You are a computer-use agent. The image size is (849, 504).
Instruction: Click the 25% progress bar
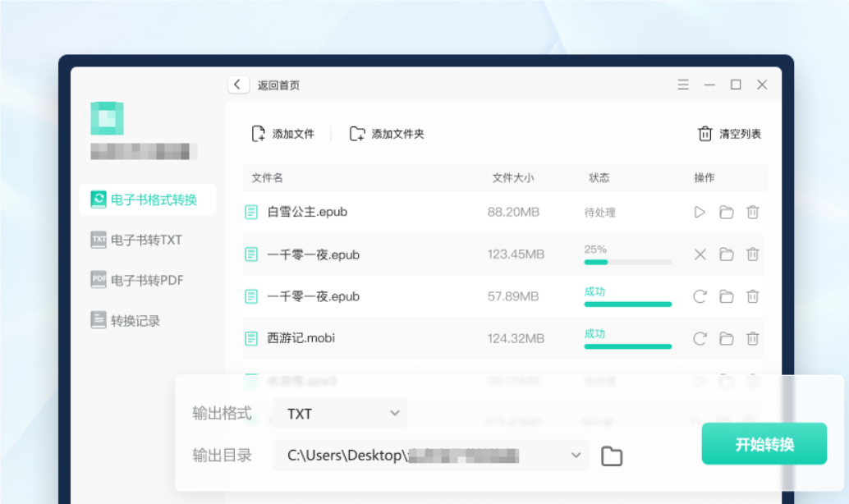click(627, 262)
